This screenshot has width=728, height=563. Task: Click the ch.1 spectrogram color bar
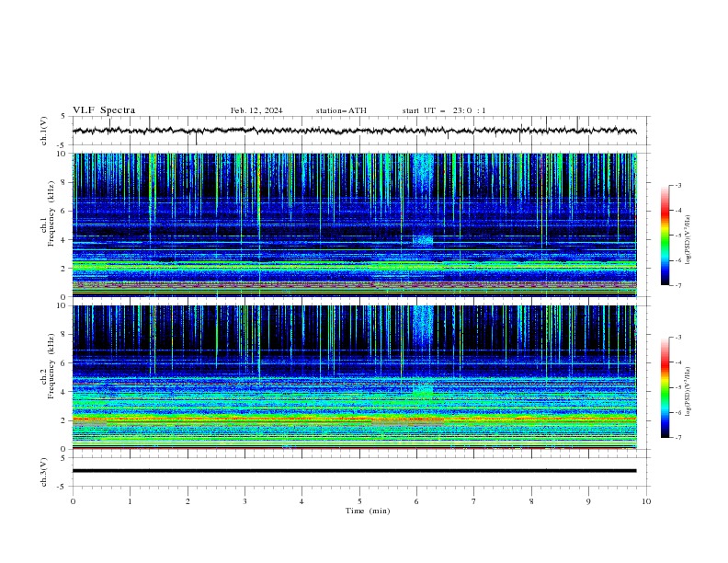pos(665,236)
